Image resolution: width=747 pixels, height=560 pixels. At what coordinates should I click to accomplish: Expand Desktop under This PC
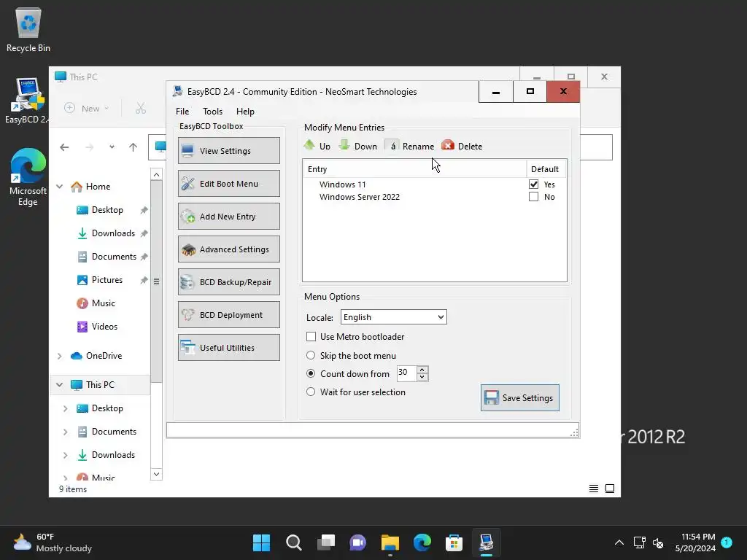point(65,408)
